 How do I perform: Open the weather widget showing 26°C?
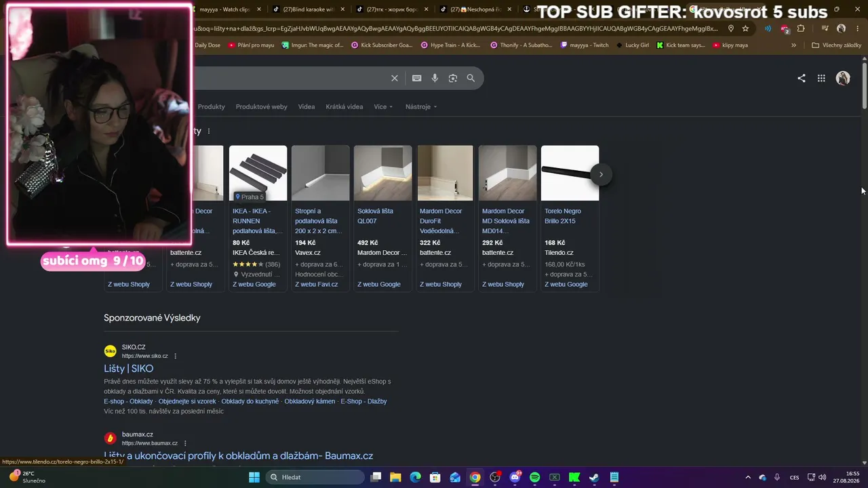click(27, 477)
